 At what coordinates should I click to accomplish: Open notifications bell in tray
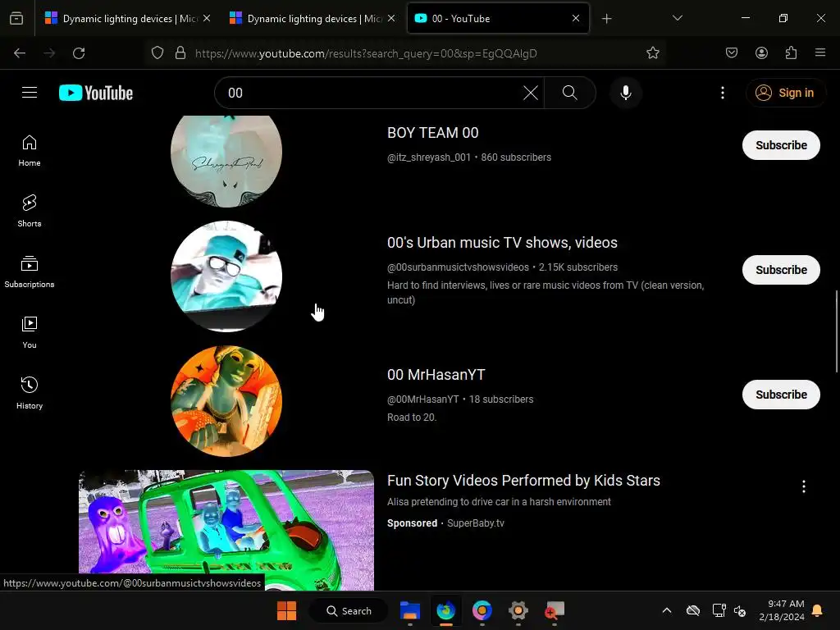click(x=818, y=610)
